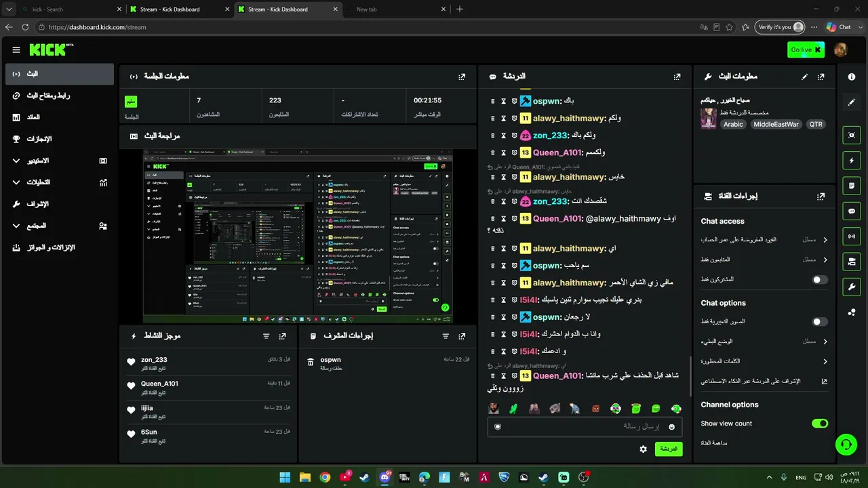Viewport: 868px width, 488px height.
Task: Delete Queen_A101's "ولكمم" message with trash icon
Action: click(x=493, y=152)
